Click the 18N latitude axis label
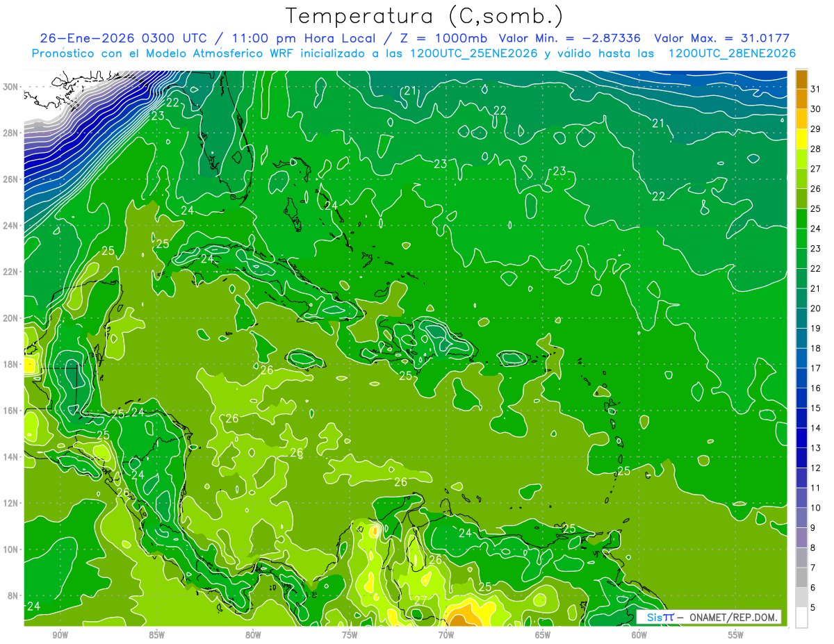Image resolution: width=834 pixels, height=644 pixels. [x=10, y=364]
